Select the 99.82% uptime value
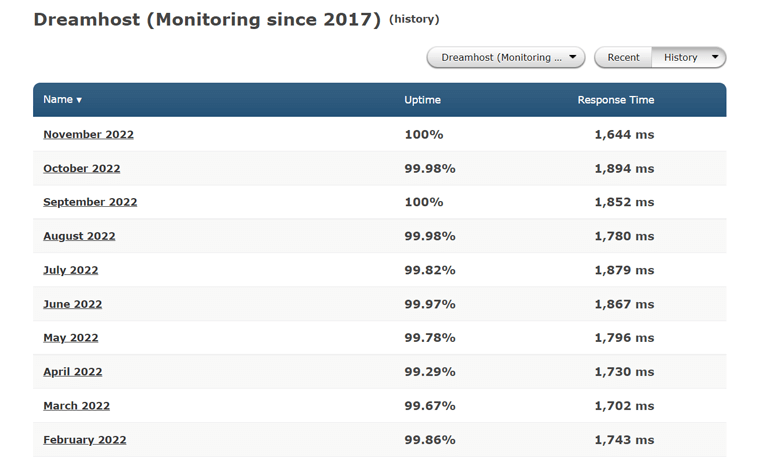The image size is (760, 459). [x=430, y=270]
